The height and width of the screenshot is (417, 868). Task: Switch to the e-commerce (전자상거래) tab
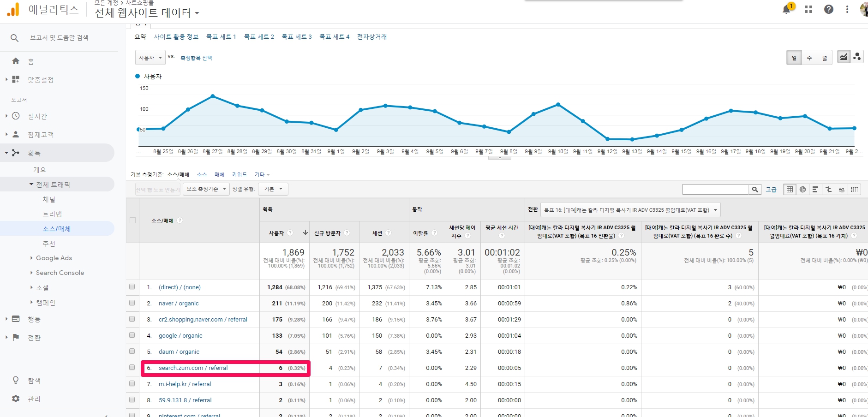(371, 37)
